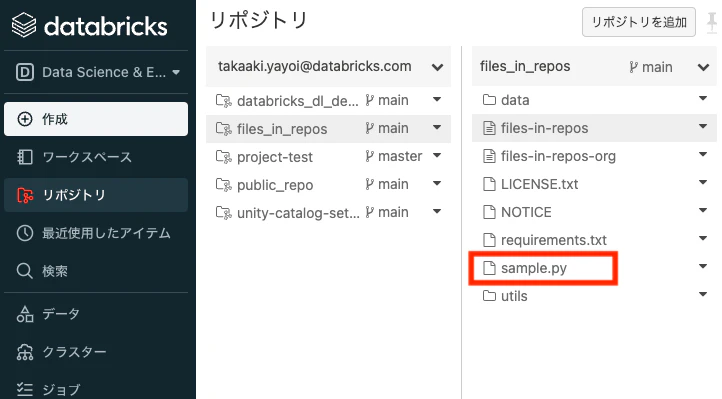This screenshot has height=399, width=722.
Task: Click the リポジトリを追加 button
Action: [x=639, y=22]
